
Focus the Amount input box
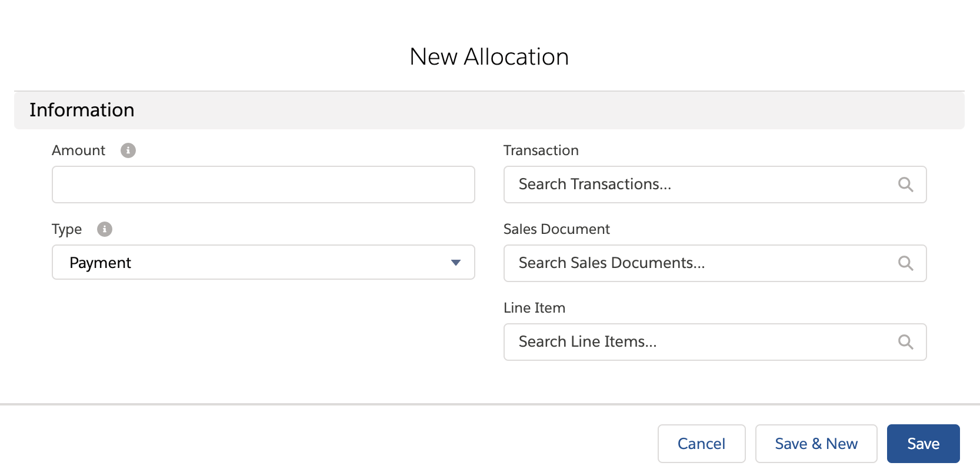coord(263,185)
